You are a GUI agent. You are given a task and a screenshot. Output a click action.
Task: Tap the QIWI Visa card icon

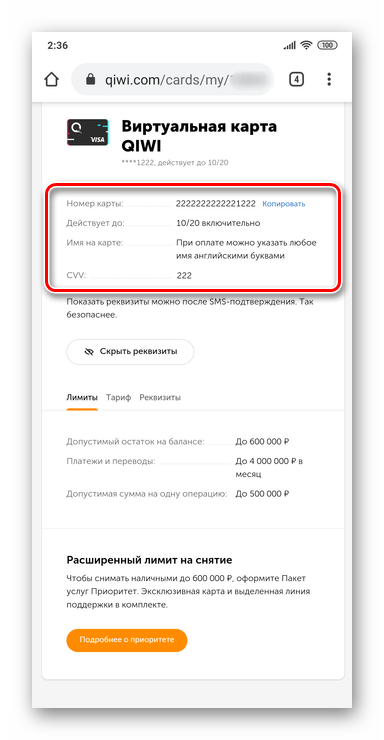[x=87, y=132]
